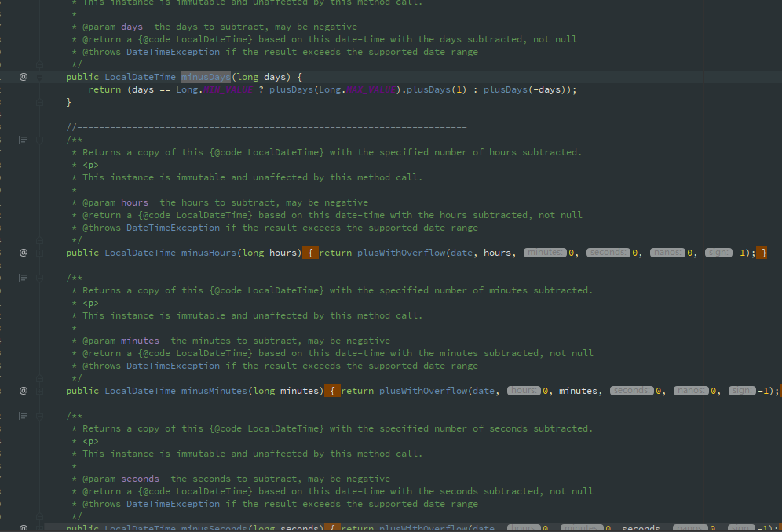Click the minusHours method name
This screenshot has width=782, height=532.
[x=209, y=253]
